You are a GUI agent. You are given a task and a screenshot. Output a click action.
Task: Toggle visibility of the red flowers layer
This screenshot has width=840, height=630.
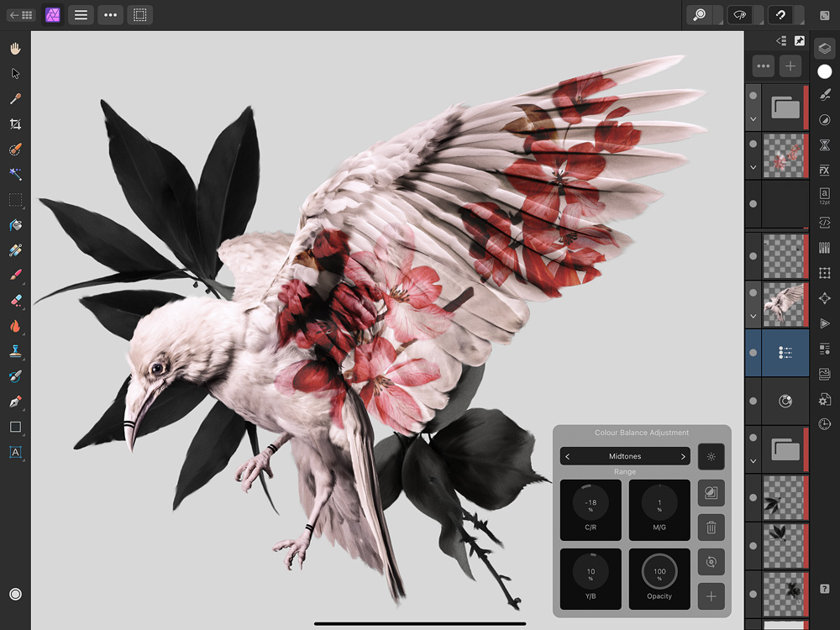click(x=753, y=144)
